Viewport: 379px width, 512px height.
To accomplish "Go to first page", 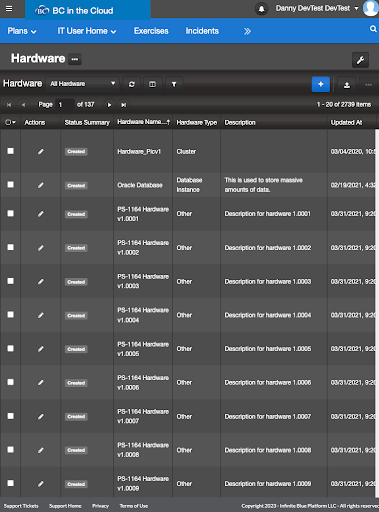I will click(x=9, y=105).
